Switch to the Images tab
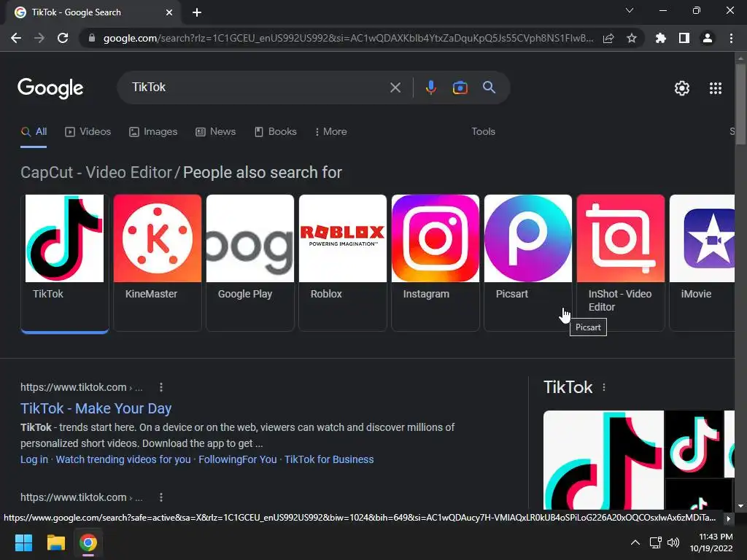747x560 pixels. point(153,132)
